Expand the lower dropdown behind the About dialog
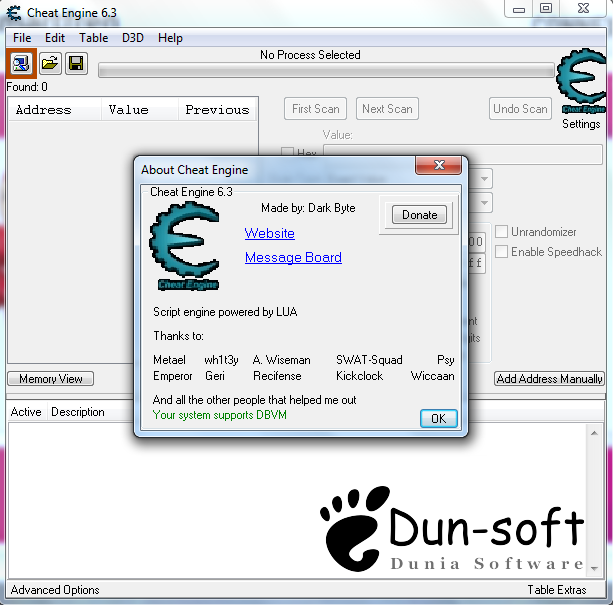The image size is (613, 605). click(484, 203)
